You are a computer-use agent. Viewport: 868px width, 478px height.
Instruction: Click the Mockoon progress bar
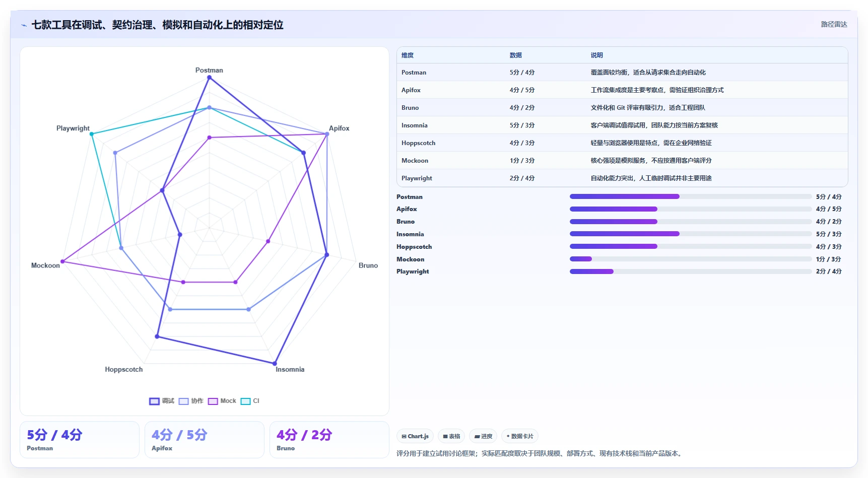coord(691,259)
